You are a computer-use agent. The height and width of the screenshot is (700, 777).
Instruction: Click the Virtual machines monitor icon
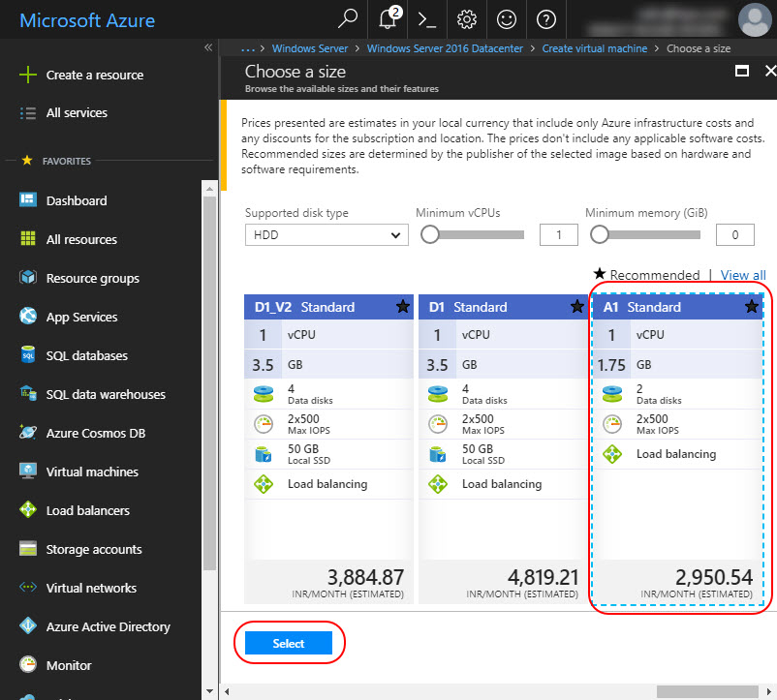[x=28, y=471]
